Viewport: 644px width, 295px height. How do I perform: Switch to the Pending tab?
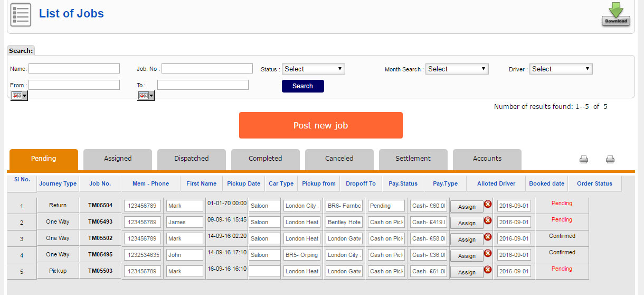44,159
